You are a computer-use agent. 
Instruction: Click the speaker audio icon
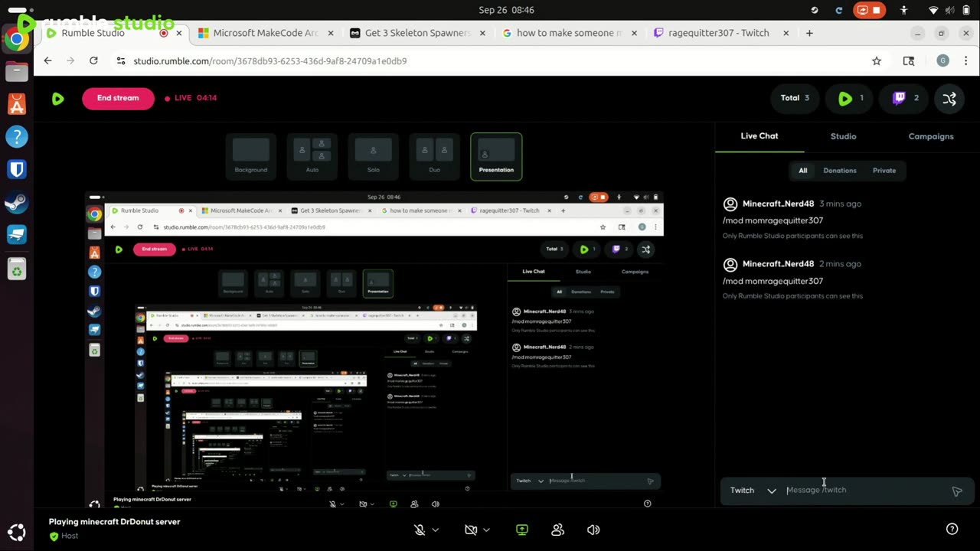pyautogui.click(x=593, y=530)
